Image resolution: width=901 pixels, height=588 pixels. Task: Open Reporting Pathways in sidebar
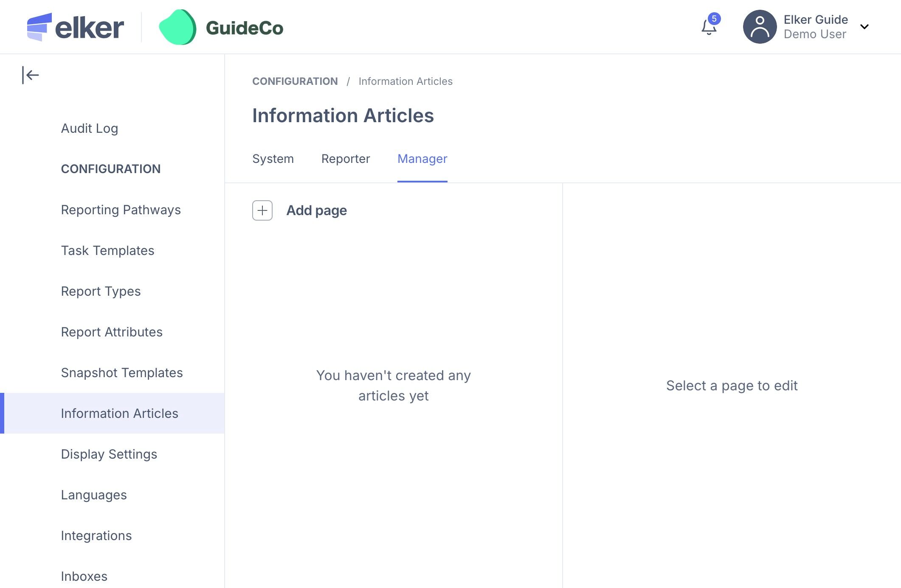[121, 210]
